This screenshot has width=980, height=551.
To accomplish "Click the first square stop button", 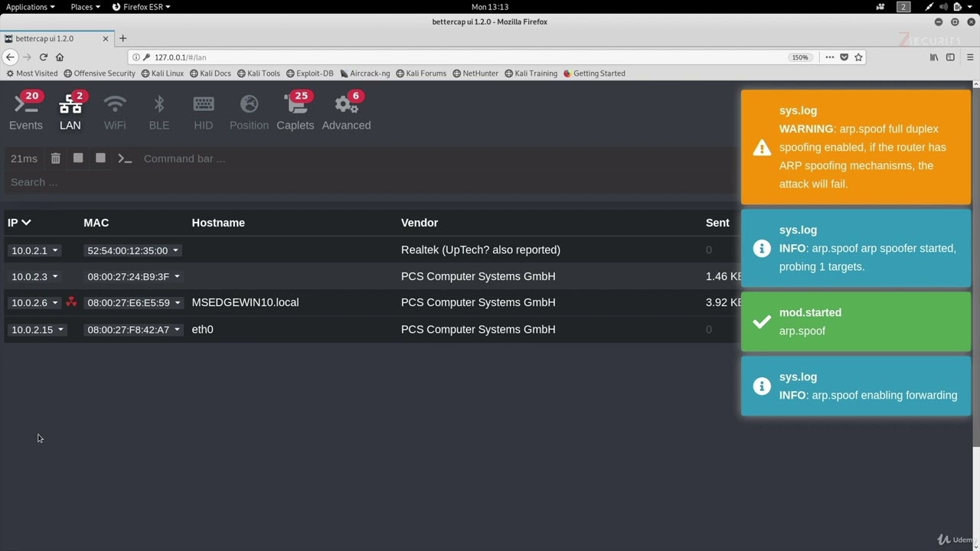I will coord(78,158).
